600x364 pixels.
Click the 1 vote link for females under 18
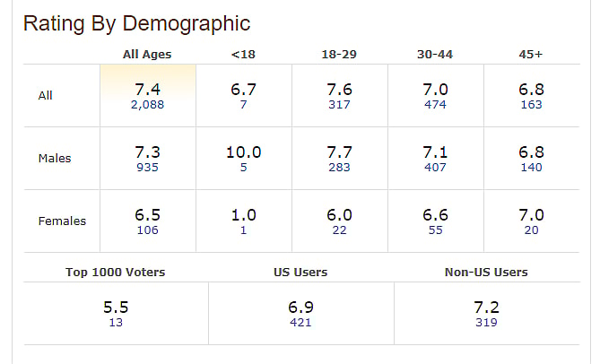(x=243, y=230)
